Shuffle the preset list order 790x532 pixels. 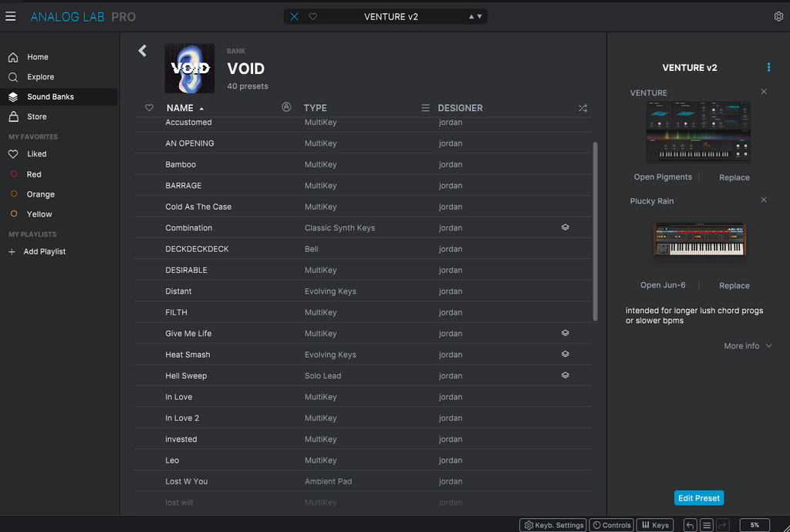tap(582, 109)
